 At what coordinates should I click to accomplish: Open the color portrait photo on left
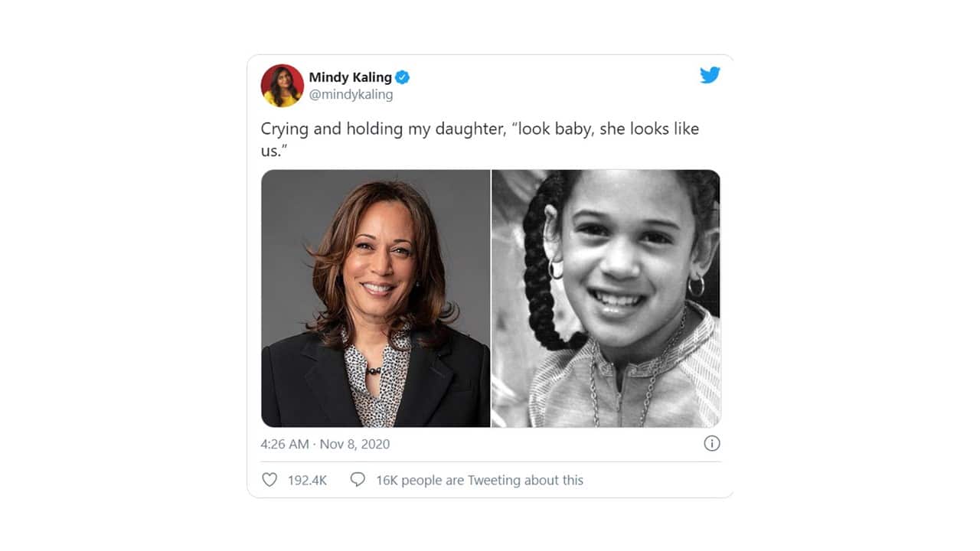pyautogui.click(x=375, y=298)
